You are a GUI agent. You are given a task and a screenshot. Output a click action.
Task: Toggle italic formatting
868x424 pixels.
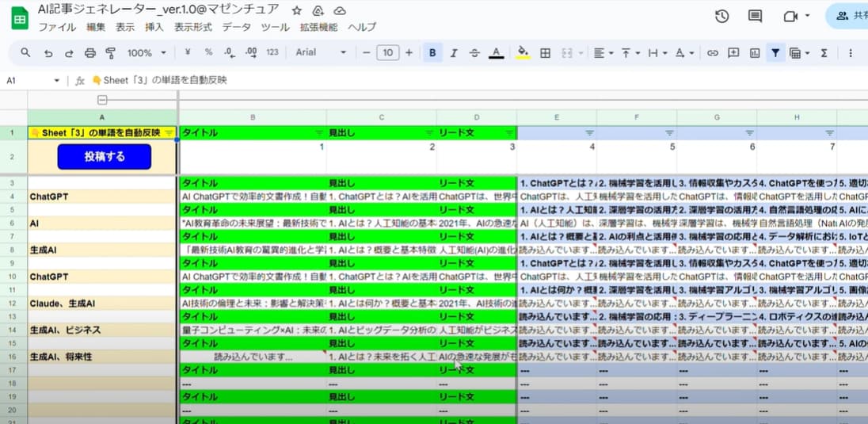pos(454,52)
